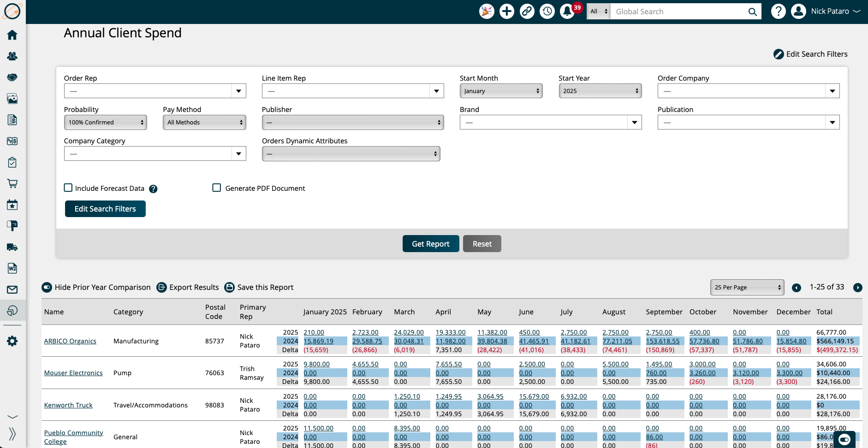
Task: Open Mouser January 2025 amount 9,800.00
Action: 316,364
